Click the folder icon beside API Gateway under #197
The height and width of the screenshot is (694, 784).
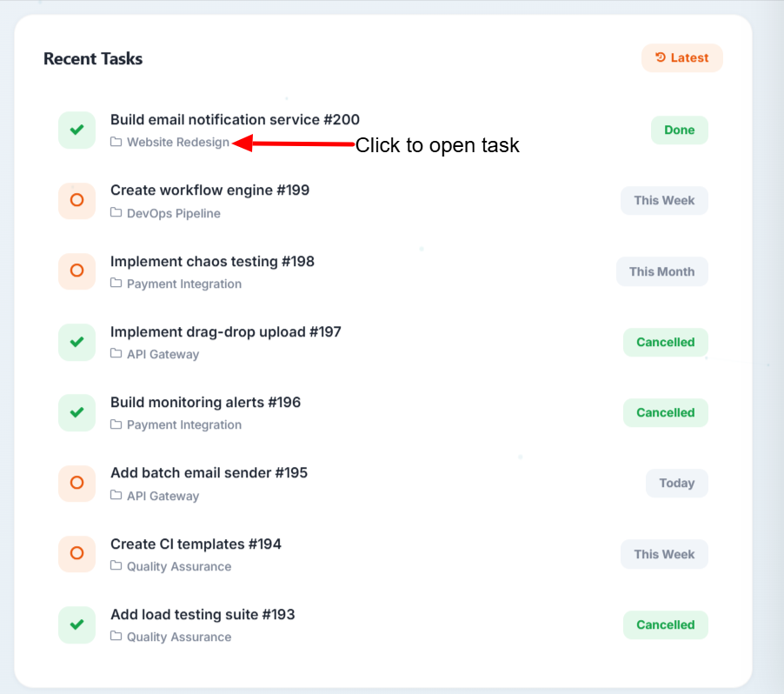pos(115,354)
